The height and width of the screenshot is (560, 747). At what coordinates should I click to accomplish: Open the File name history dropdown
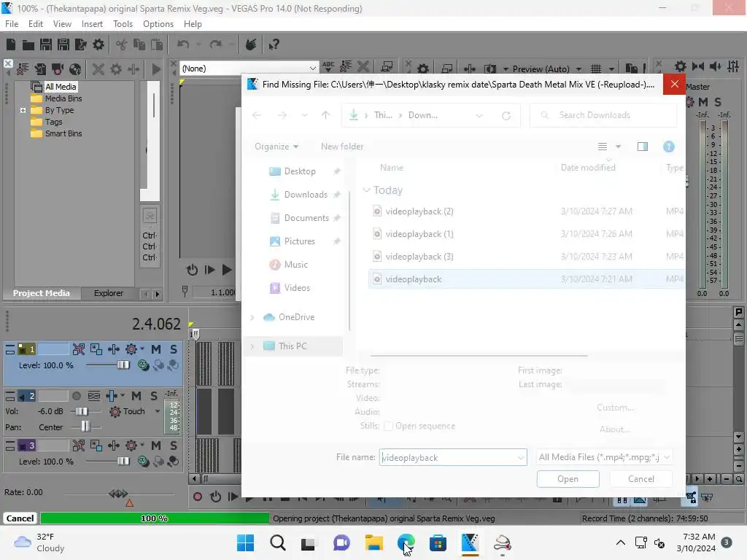pos(521,458)
